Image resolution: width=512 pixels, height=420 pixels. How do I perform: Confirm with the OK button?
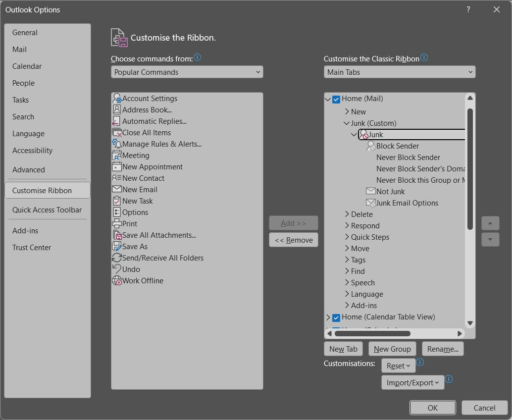432,407
